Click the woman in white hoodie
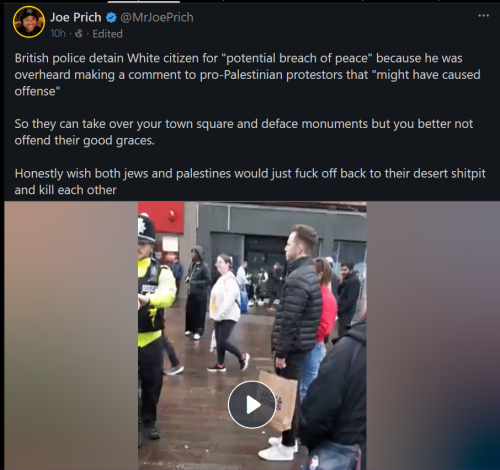 226,312
